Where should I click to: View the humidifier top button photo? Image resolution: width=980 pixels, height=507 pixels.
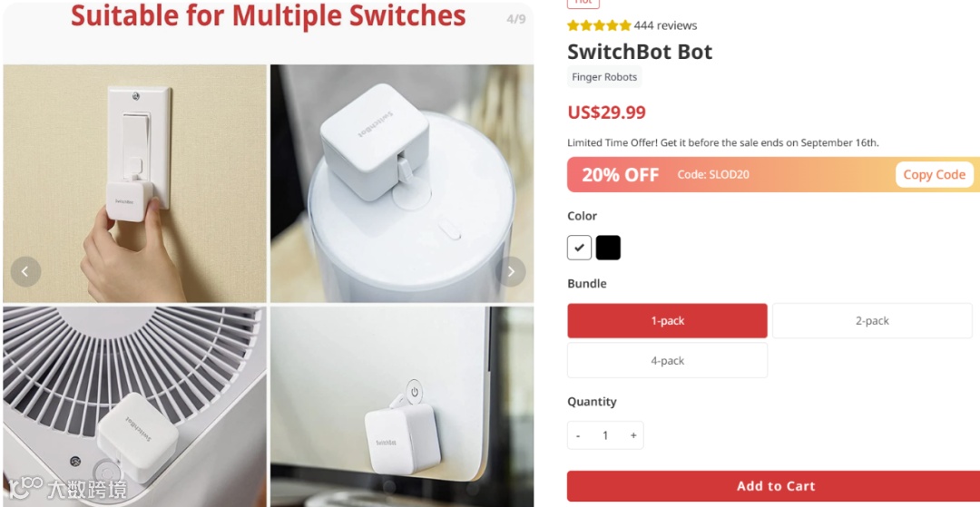click(402, 183)
